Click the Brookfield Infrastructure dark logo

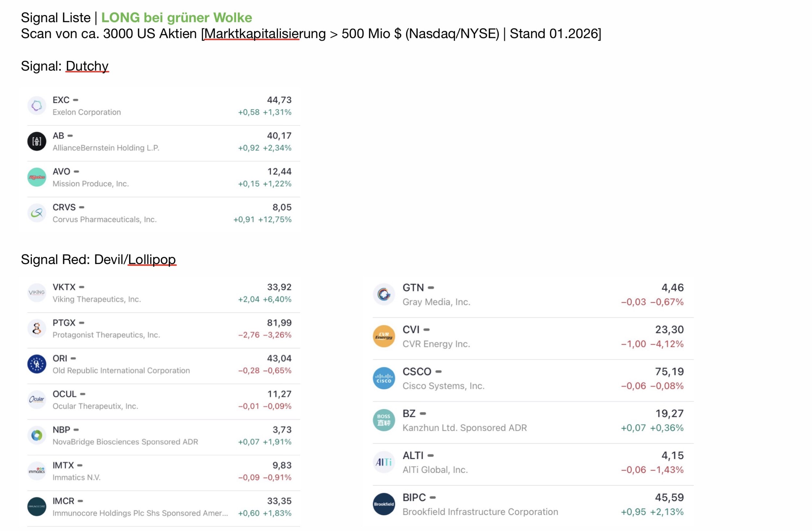tap(384, 504)
